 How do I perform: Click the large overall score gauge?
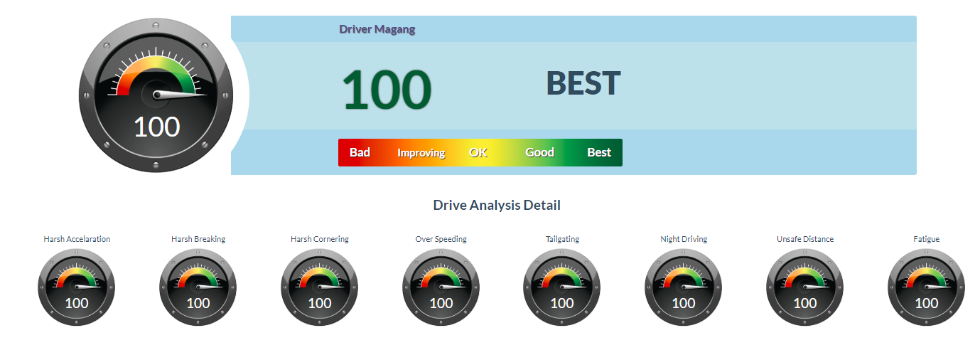coord(156,95)
